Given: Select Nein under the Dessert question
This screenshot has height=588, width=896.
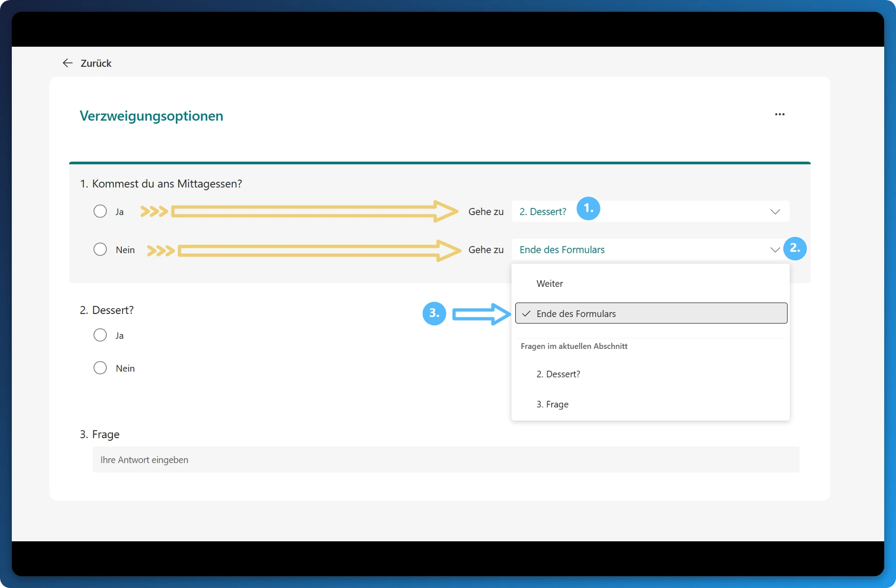Looking at the screenshot, I should coord(100,367).
